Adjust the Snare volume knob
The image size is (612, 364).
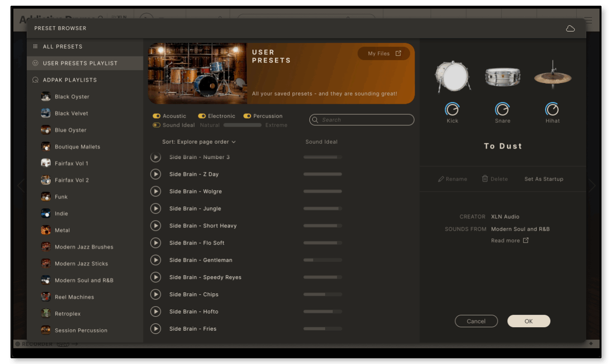[502, 109]
